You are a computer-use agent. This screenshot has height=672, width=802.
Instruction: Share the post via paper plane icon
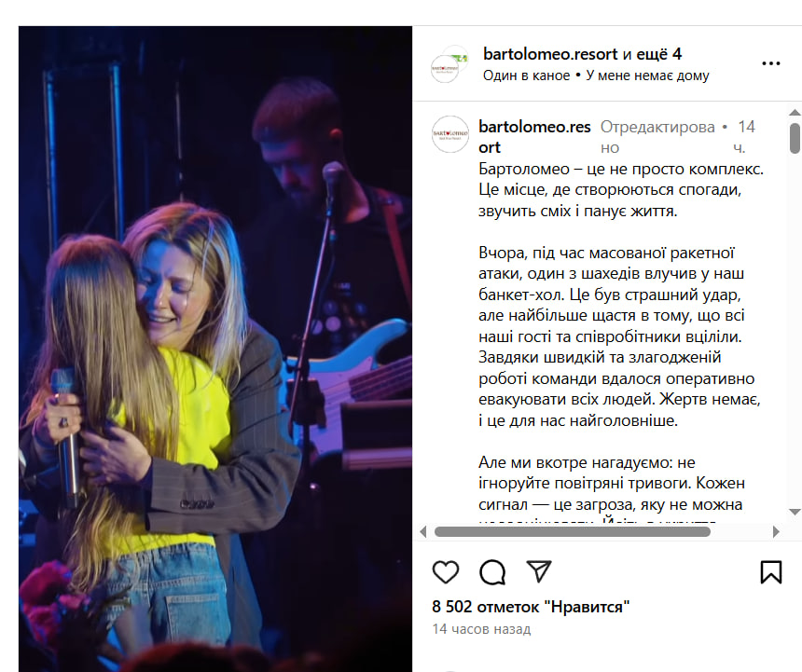(x=539, y=571)
